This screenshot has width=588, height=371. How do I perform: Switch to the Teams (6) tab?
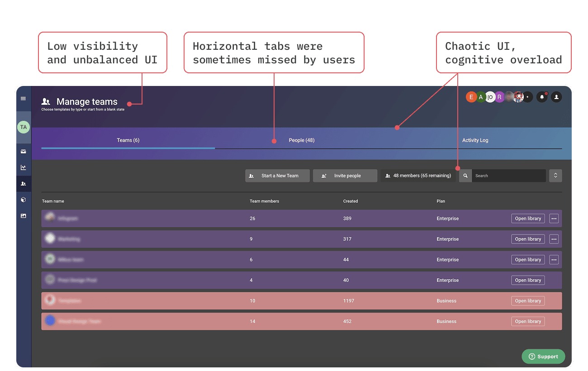(128, 140)
